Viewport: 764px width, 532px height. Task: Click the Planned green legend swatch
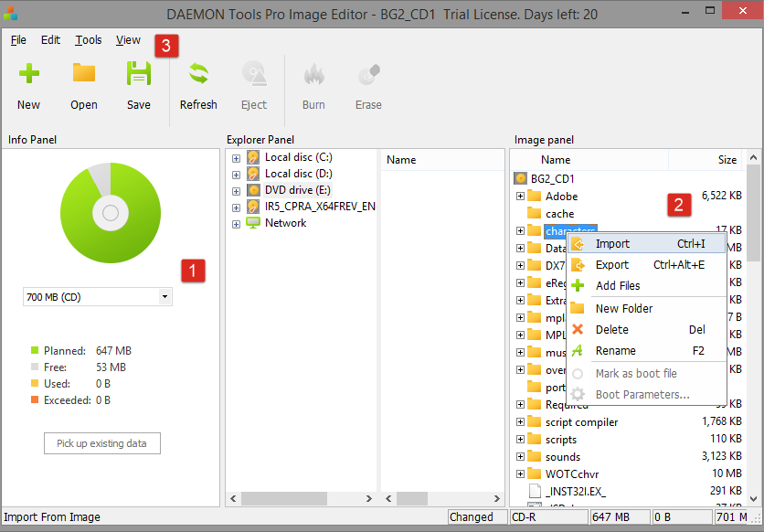click(35, 350)
